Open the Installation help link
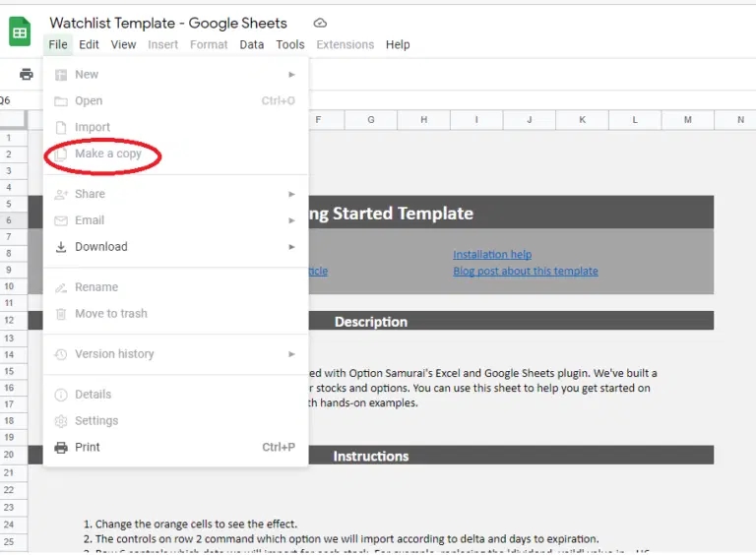Viewport: 756px width, 555px height. click(492, 255)
